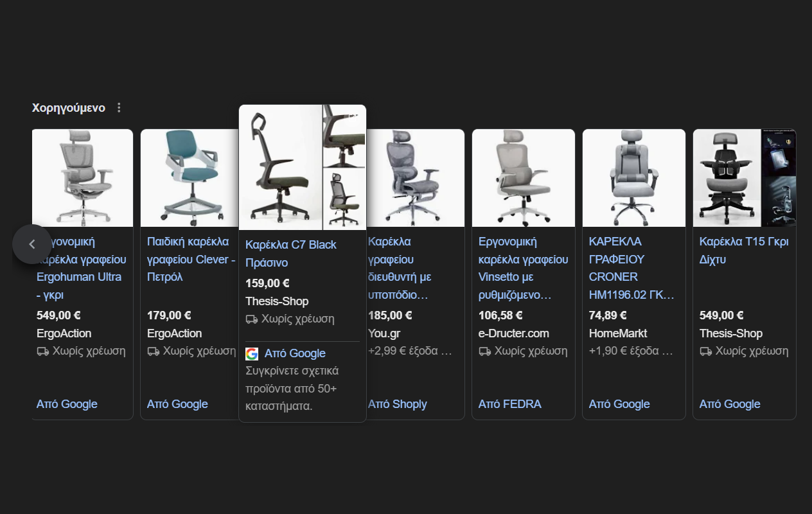Viewport: 812px width, 514px height.
Task: Select the C7 Black top side thumbnail
Action: (344, 136)
